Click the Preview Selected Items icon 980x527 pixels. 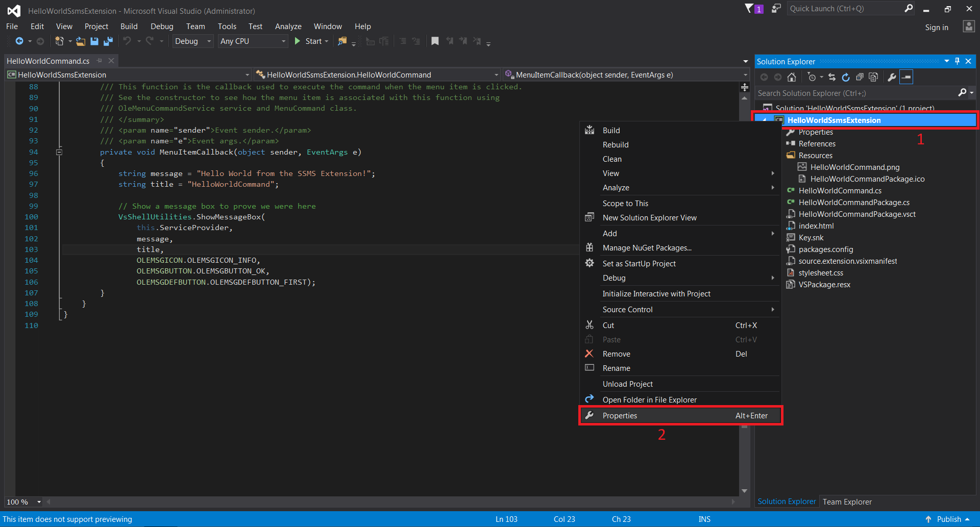click(x=906, y=77)
